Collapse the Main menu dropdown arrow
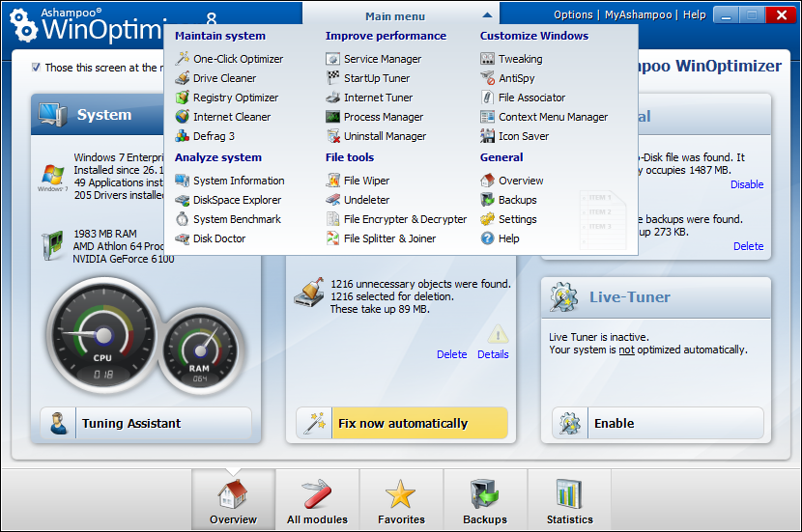The width and height of the screenshot is (802, 532). coord(487,15)
